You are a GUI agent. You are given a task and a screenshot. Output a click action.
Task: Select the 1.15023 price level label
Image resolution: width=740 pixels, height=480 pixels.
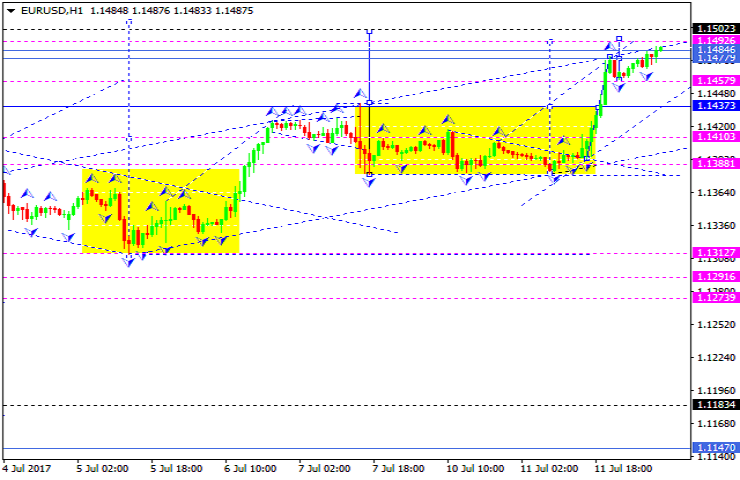tap(715, 29)
